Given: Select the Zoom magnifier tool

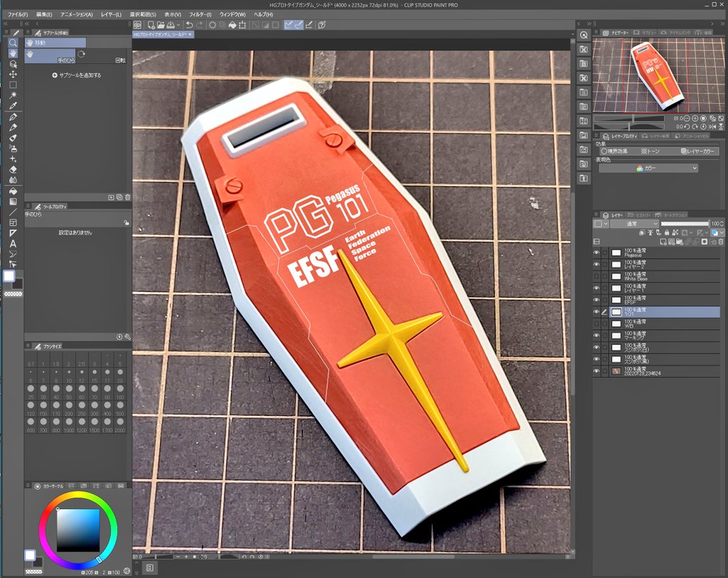Looking at the screenshot, I should [13, 43].
